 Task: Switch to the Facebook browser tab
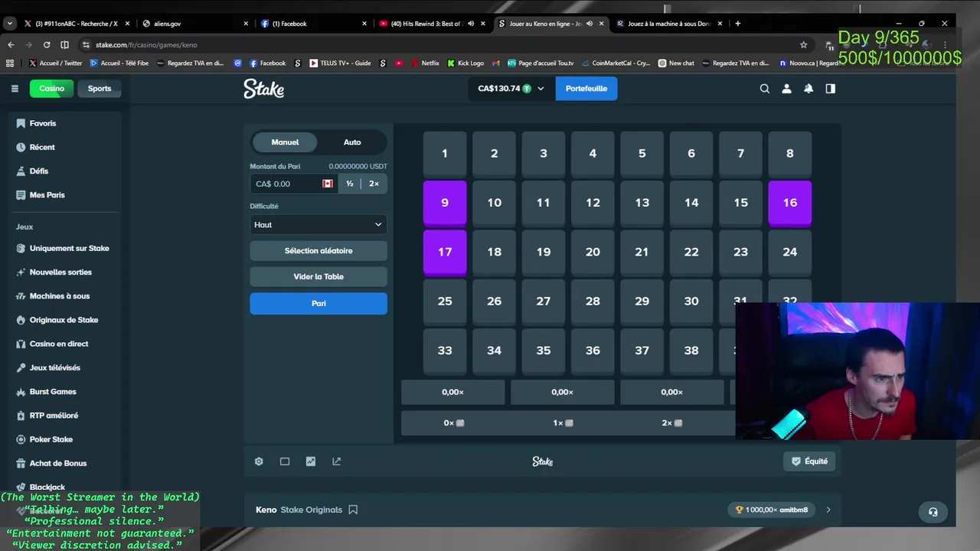314,24
